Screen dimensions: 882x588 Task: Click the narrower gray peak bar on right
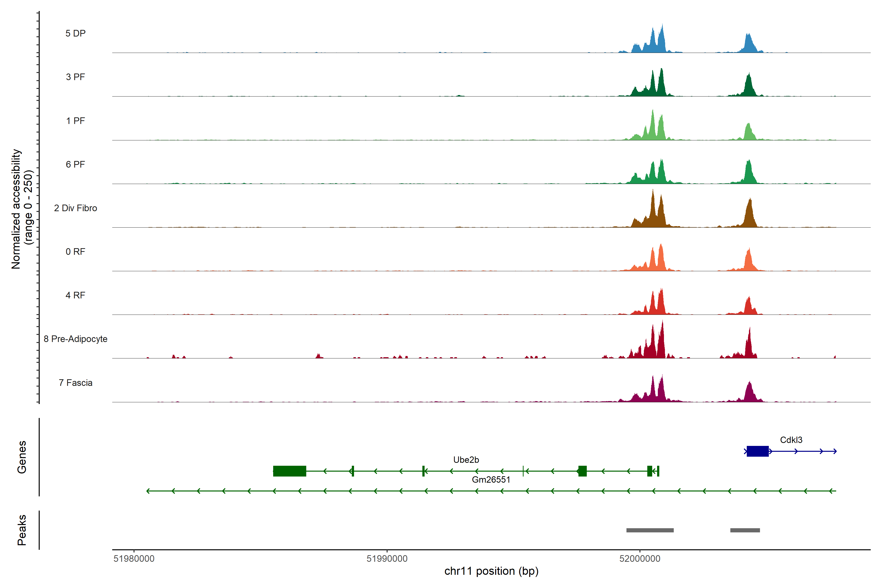(745, 530)
